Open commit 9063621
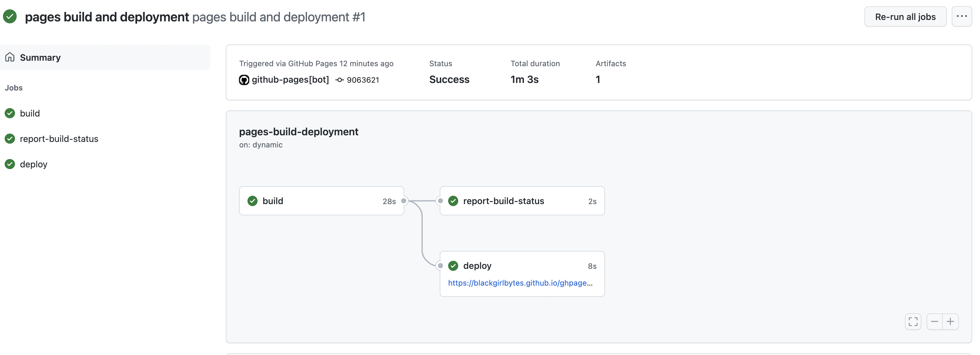The width and height of the screenshot is (980, 355). tap(363, 79)
